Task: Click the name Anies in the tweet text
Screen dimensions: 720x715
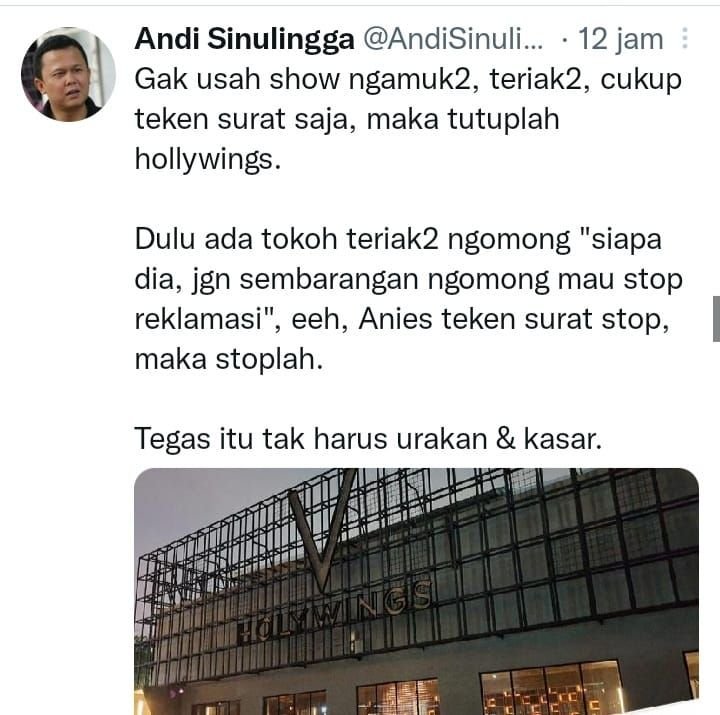Action: 395,319
